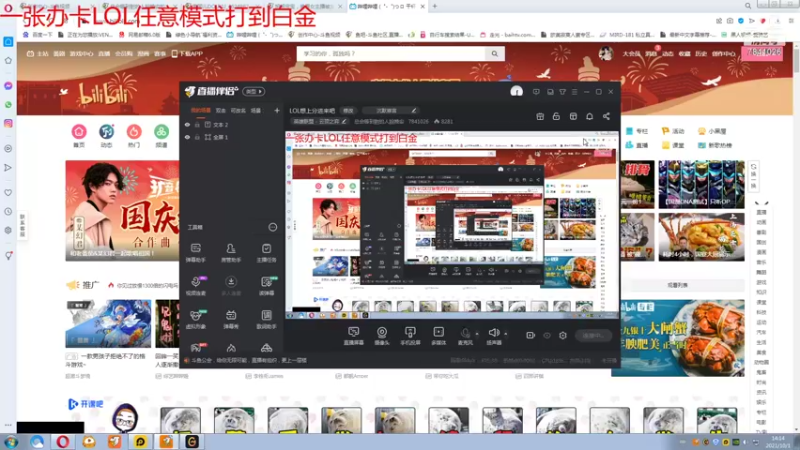
Task: Open Opera from the taskbar
Action: [x=63, y=442]
